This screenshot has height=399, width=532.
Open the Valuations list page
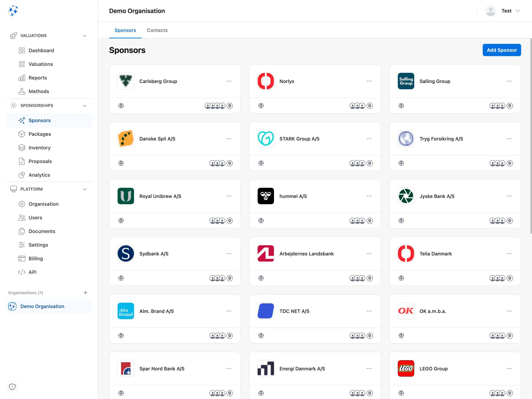click(49, 64)
